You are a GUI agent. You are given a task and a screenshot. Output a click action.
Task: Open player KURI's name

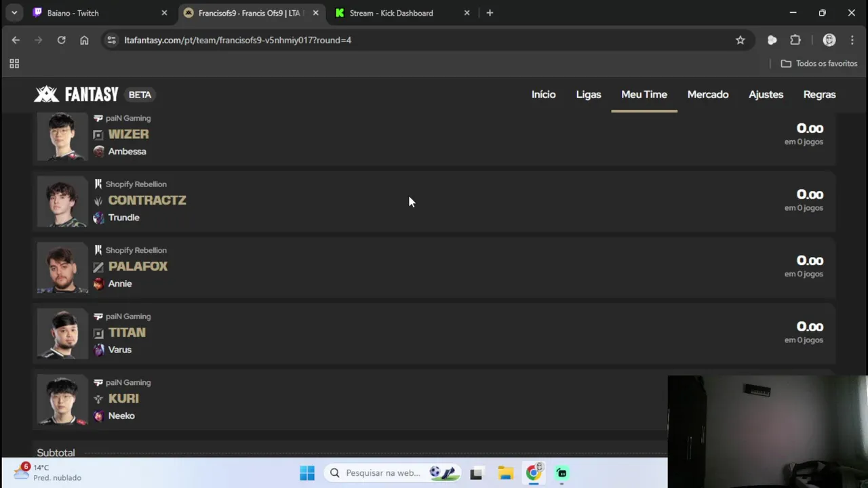coord(123,399)
